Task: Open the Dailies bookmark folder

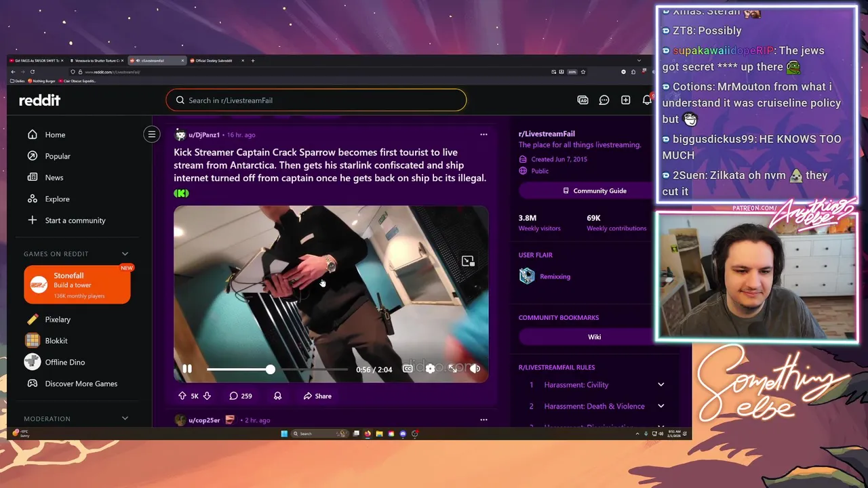Action: coord(17,81)
